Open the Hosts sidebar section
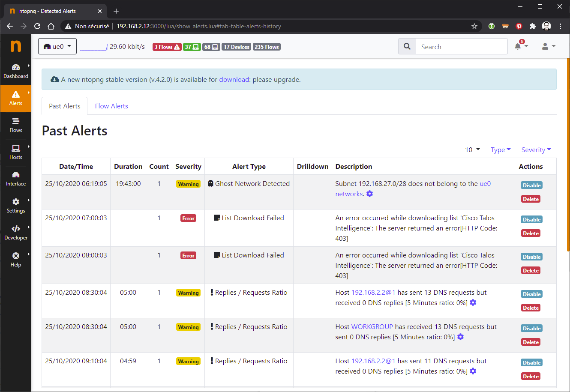Image resolution: width=570 pixels, height=392 pixels. point(16,152)
